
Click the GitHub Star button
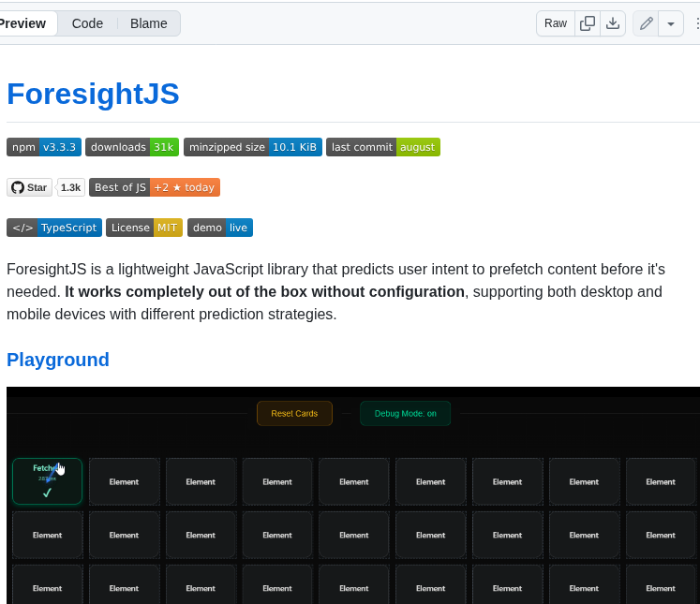point(29,187)
